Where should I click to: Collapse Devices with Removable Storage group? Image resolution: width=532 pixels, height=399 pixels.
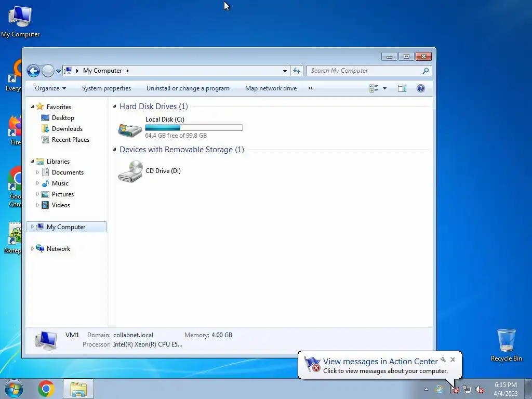click(x=115, y=149)
